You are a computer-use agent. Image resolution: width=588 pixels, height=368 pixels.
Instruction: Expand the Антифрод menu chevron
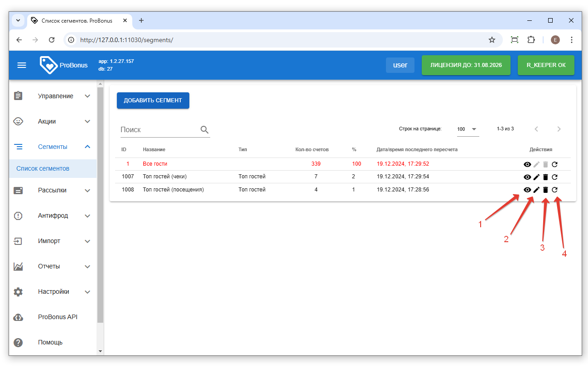88,215
